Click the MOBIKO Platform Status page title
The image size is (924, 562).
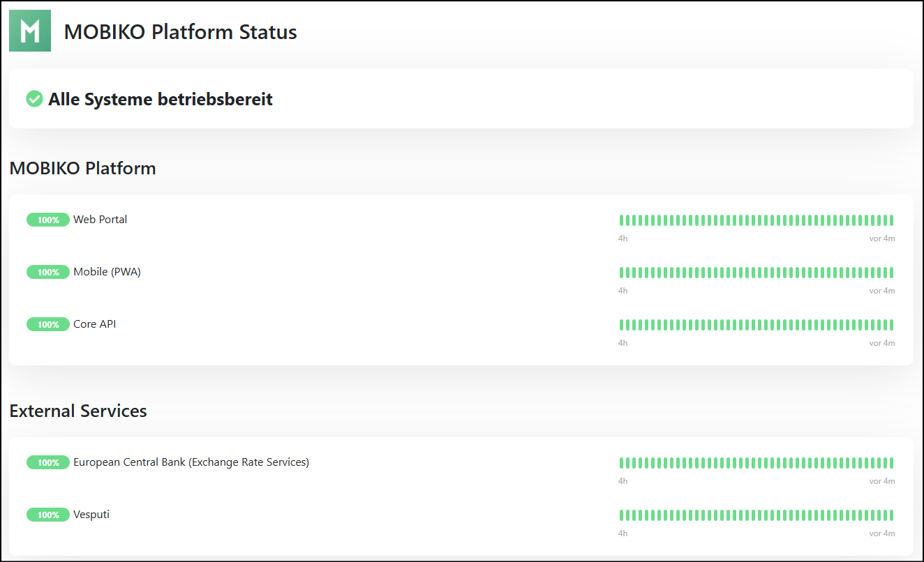[x=180, y=32]
